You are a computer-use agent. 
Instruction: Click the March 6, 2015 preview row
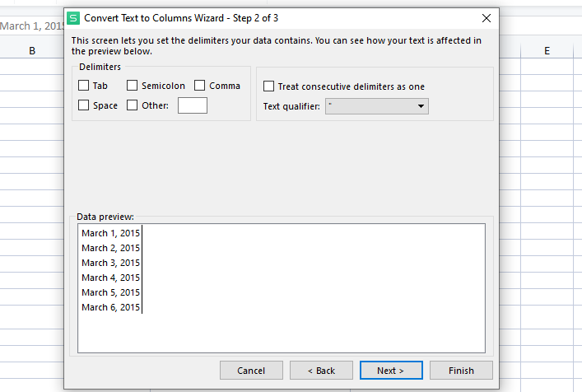click(x=111, y=307)
